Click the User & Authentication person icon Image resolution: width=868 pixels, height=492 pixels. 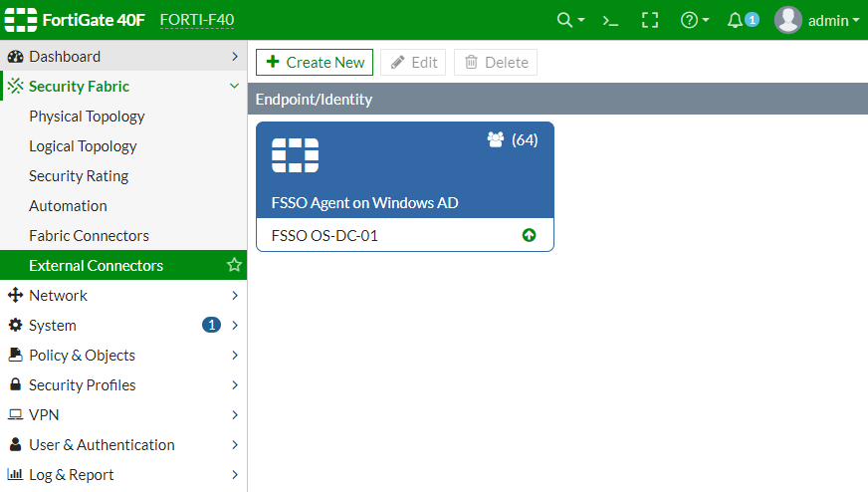pyautogui.click(x=16, y=444)
